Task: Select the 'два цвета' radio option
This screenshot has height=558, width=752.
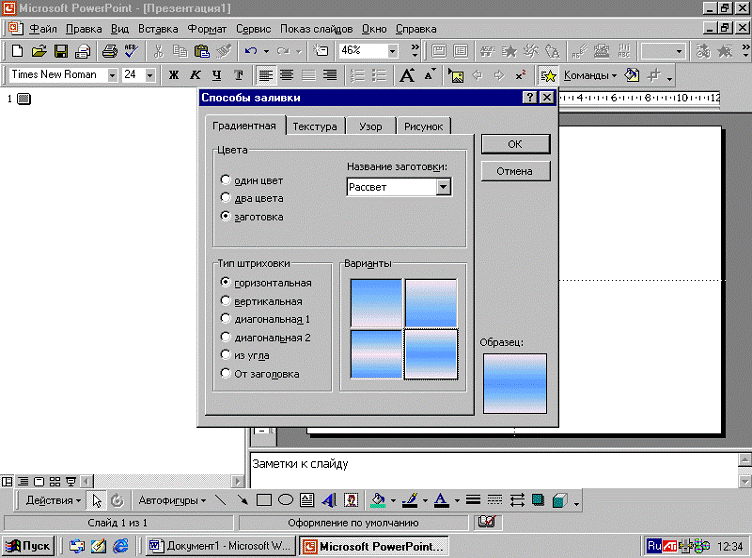Action: coord(226,198)
